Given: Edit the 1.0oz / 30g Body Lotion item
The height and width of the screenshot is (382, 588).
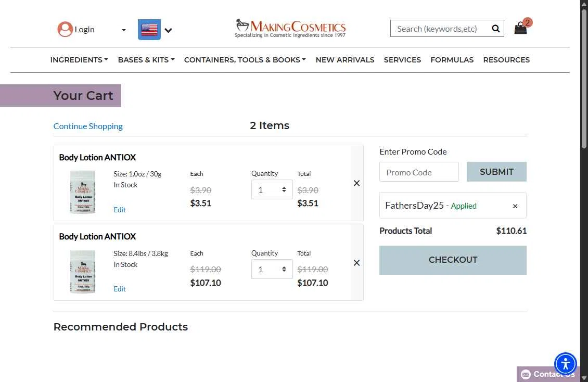Looking at the screenshot, I should 120,210.
